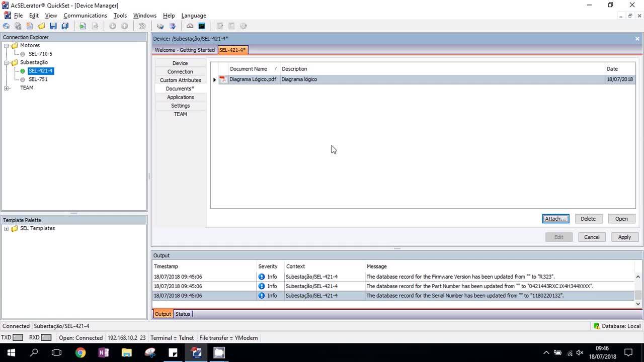The image size is (644, 362).
Task: Collapse the Subestação folder node
Action: pyautogui.click(x=7, y=63)
